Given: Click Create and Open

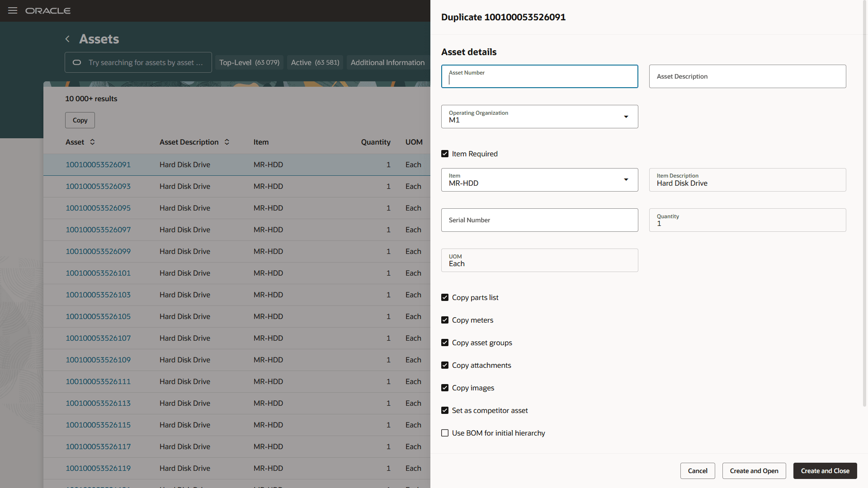Looking at the screenshot, I should [x=754, y=471].
